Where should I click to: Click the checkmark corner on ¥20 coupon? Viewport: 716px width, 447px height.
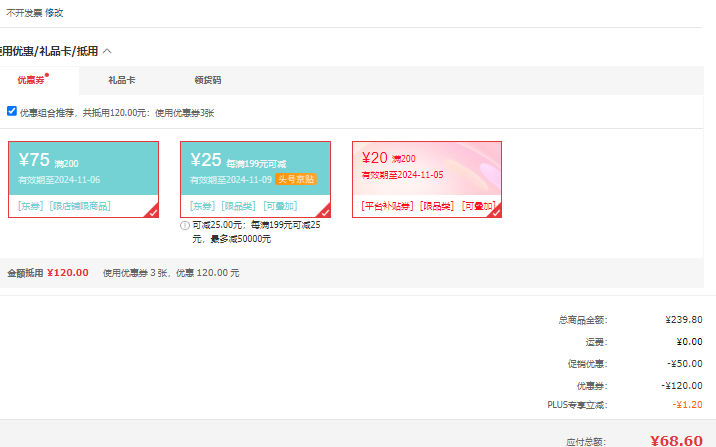click(495, 211)
